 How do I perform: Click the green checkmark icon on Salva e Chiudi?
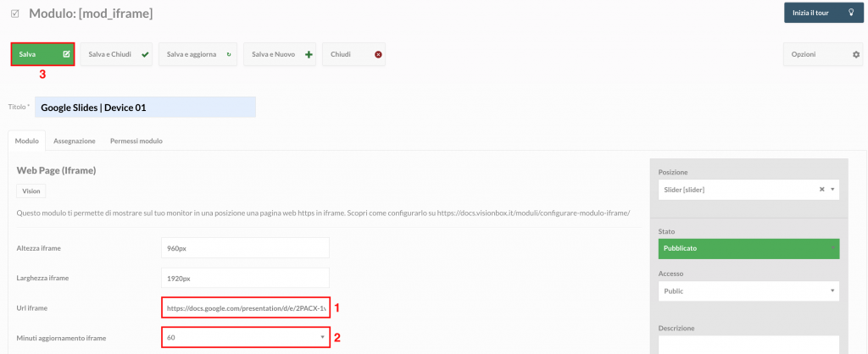[145, 54]
